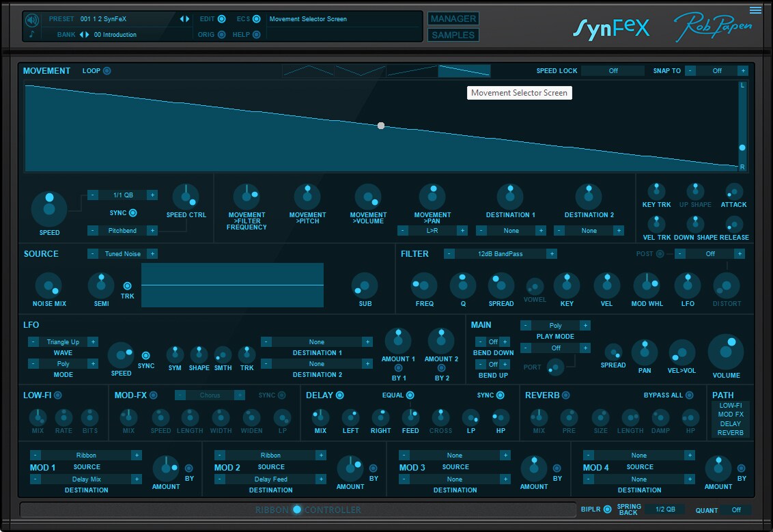Viewport: 773px width, 532px height.
Task: Click the movement envelope midpoint handle
Action: coord(381,126)
